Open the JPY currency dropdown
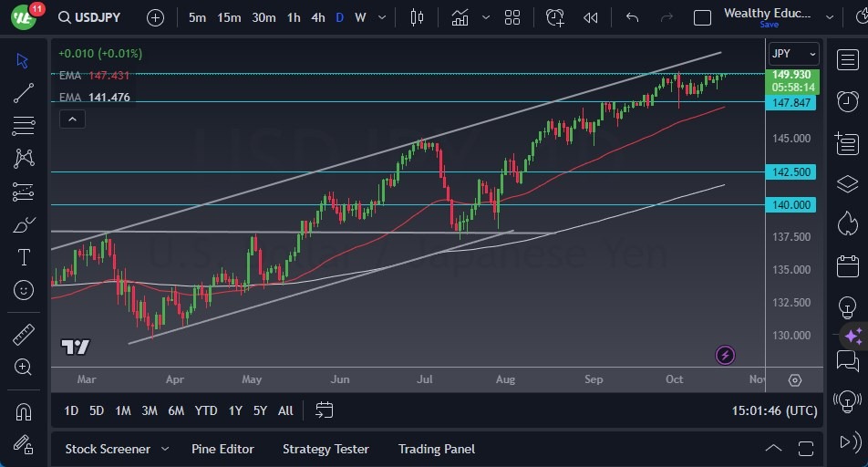Viewport: 868px width, 467px height. [792, 54]
